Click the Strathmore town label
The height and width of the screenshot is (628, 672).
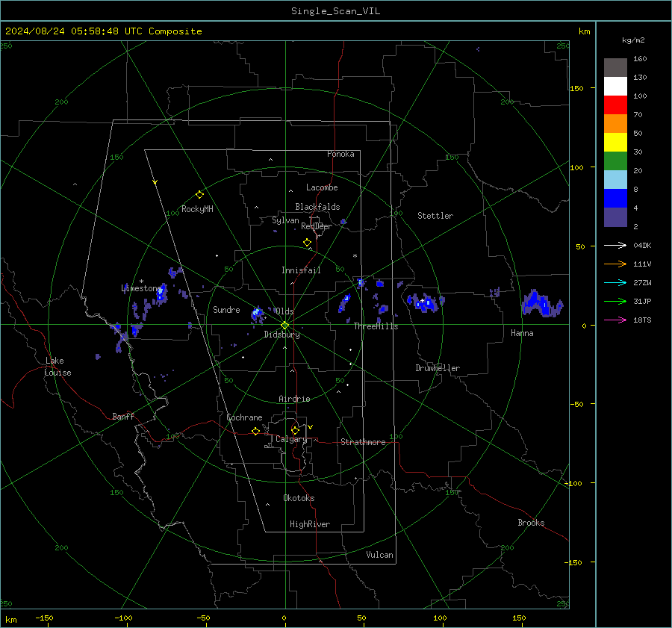(363, 442)
